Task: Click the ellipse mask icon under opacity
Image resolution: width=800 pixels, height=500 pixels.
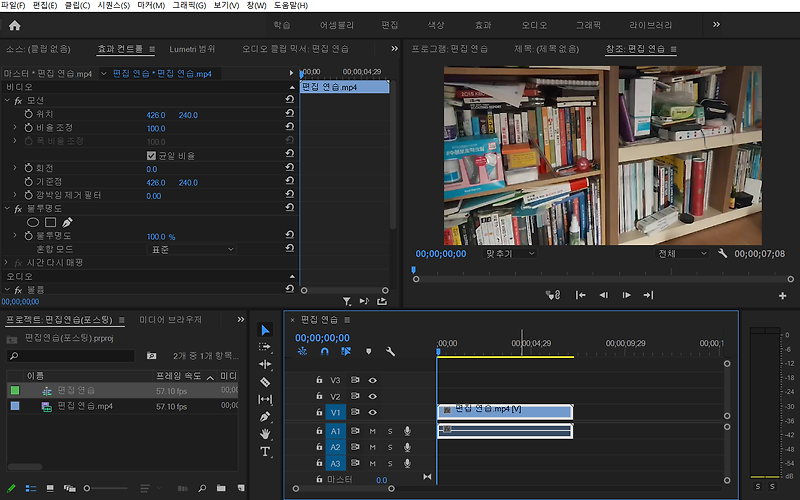Action: 33,222
